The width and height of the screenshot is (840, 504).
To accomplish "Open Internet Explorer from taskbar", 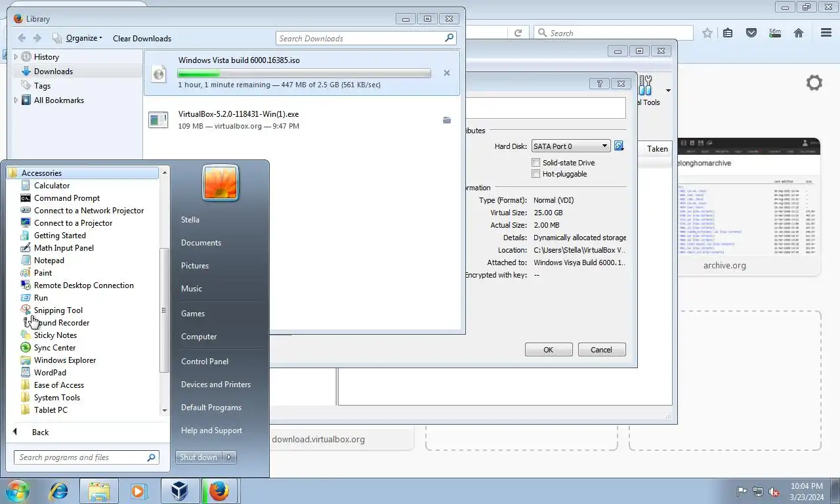I will 59,491.
